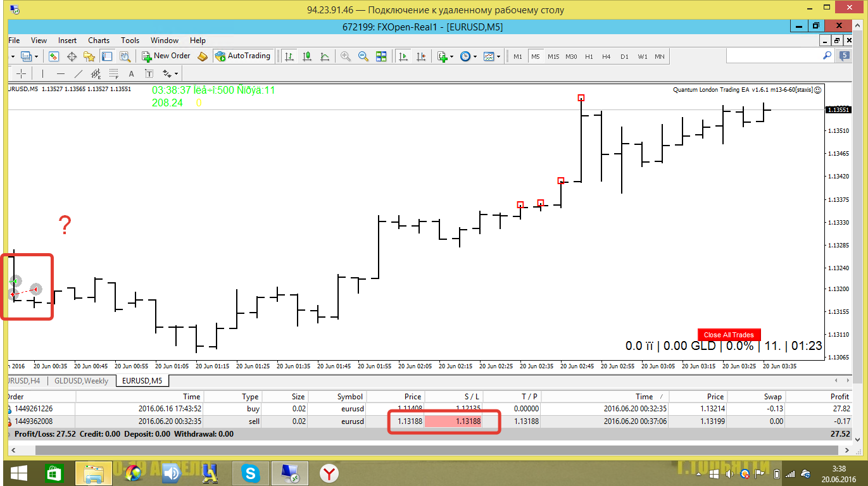
Task: Select the Trendline drawing tool
Action: click(x=79, y=73)
